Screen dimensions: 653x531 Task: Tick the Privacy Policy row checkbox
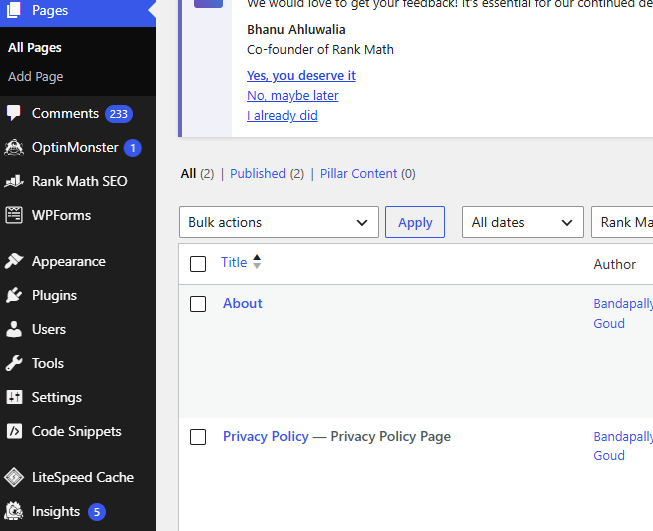tap(198, 437)
